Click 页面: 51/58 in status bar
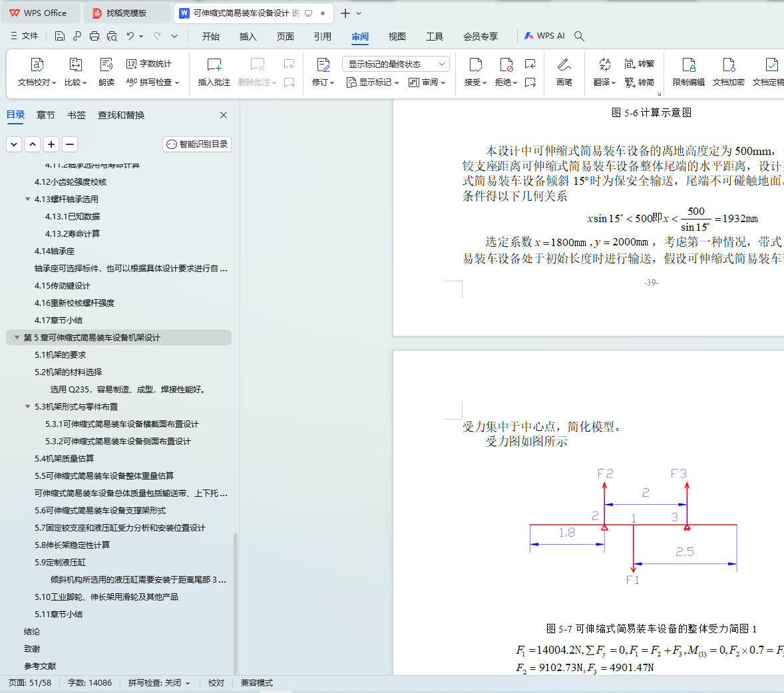784x693 pixels. (30, 683)
